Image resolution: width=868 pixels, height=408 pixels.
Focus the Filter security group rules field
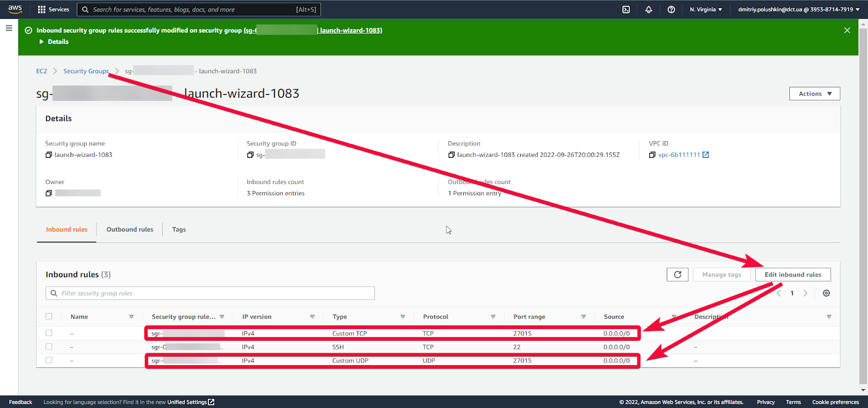tap(210, 293)
